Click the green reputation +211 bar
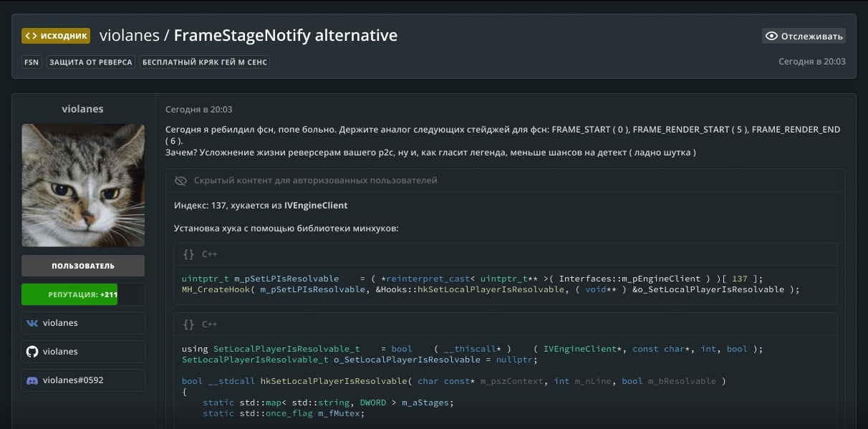868x429 pixels. coord(69,294)
